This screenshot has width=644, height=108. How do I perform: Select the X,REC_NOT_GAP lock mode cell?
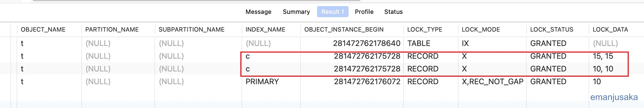pyautogui.click(x=492, y=82)
